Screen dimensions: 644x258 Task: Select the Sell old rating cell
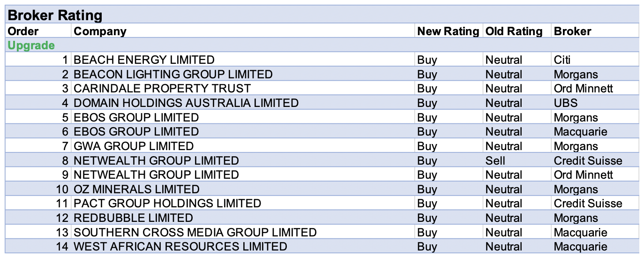pyautogui.click(x=495, y=161)
